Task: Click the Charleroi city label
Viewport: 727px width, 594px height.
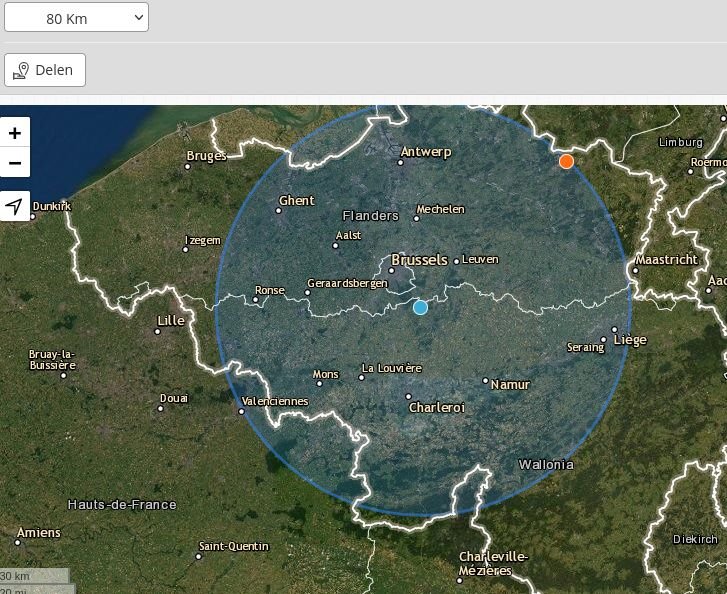Action: (437, 408)
